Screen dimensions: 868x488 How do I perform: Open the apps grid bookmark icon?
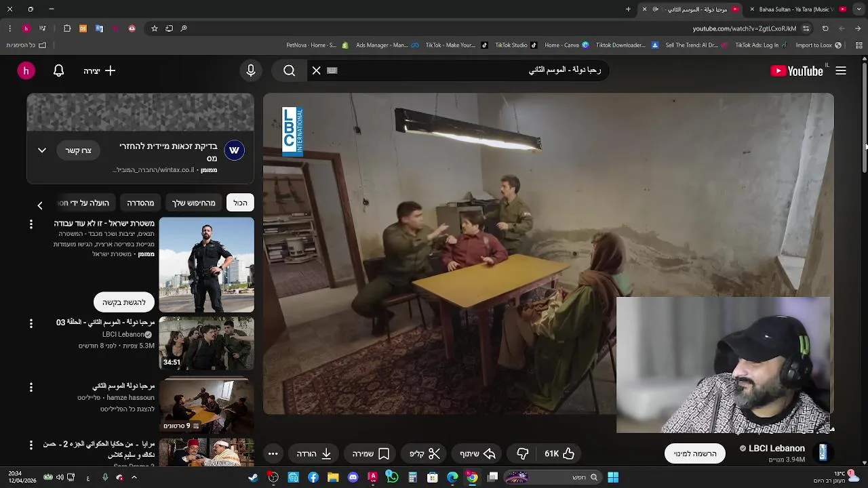pyautogui.click(x=859, y=45)
